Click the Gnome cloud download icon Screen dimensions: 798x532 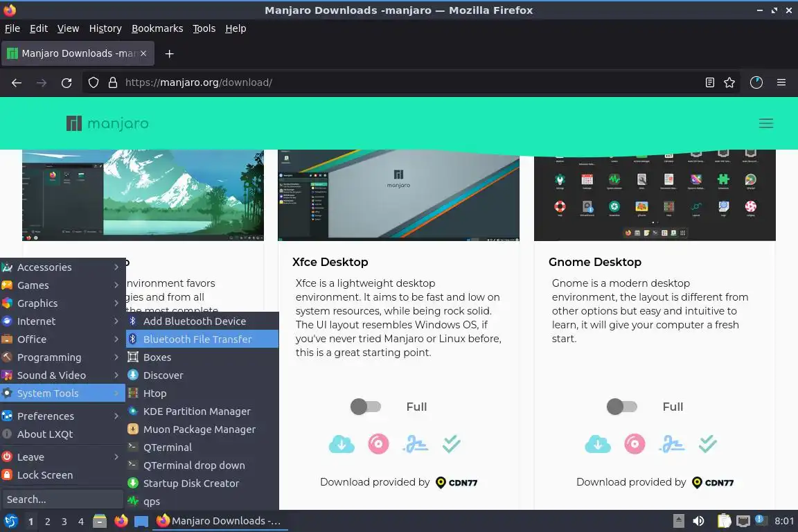coord(598,445)
